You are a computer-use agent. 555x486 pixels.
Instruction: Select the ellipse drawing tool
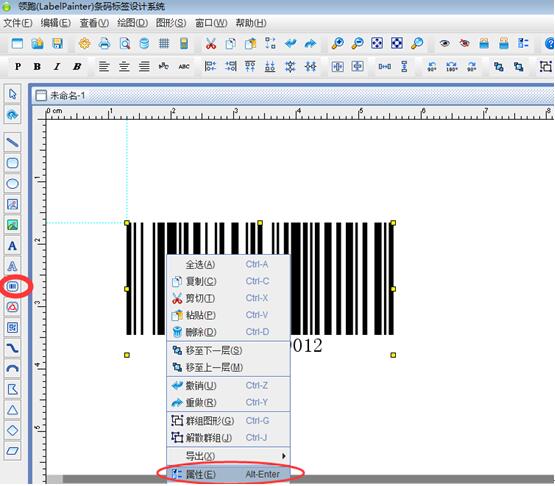pyautogui.click(x=12, y=184)
